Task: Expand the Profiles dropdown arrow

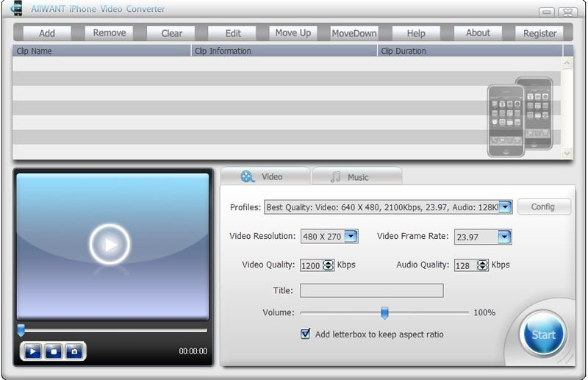Action: (x=505, y=207)
